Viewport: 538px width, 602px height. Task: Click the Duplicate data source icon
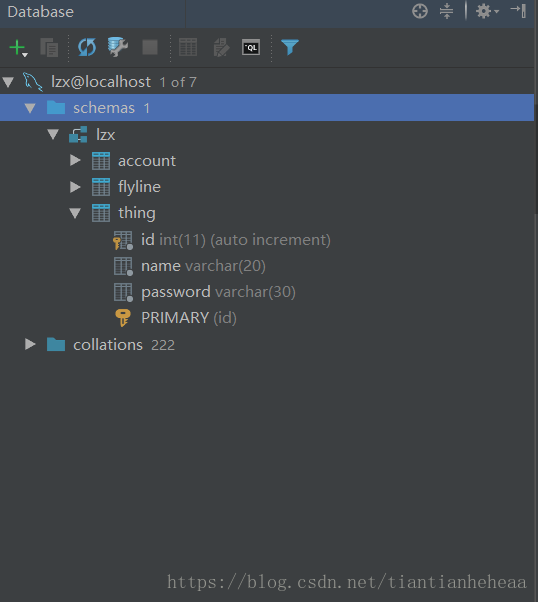[49, 48]
